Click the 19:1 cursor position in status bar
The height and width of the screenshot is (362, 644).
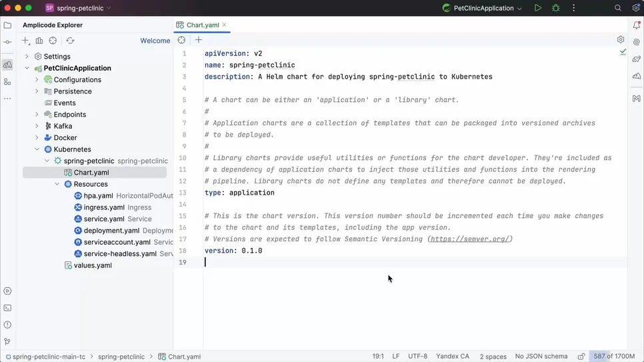coord(378,356)
